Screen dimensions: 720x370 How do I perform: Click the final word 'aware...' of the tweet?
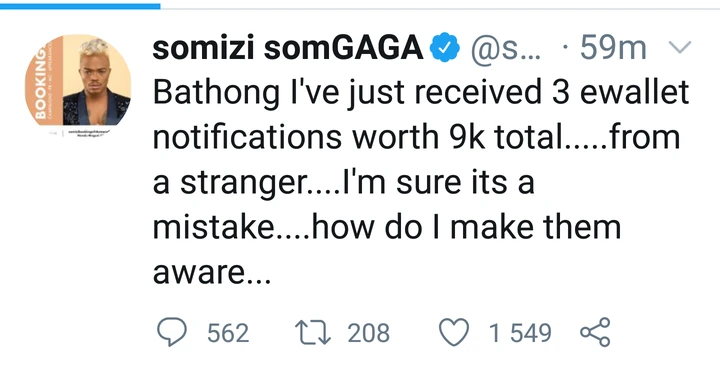pos(212,274)
